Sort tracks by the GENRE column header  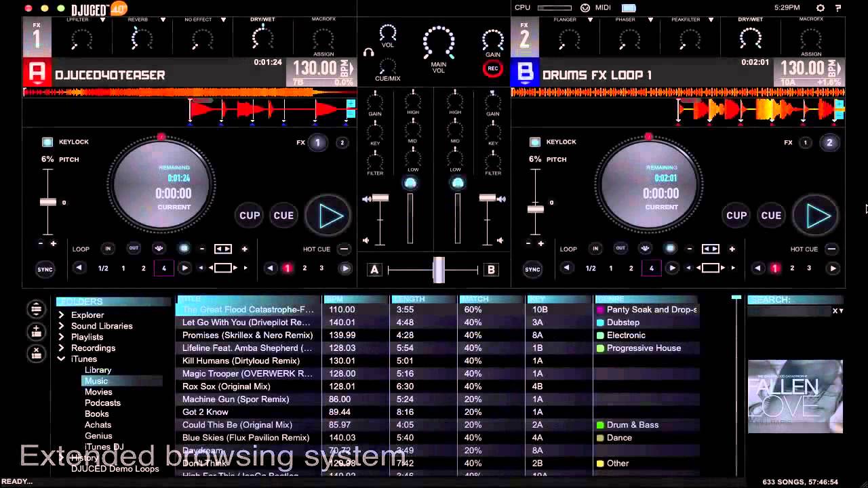[x=646, y=299]
